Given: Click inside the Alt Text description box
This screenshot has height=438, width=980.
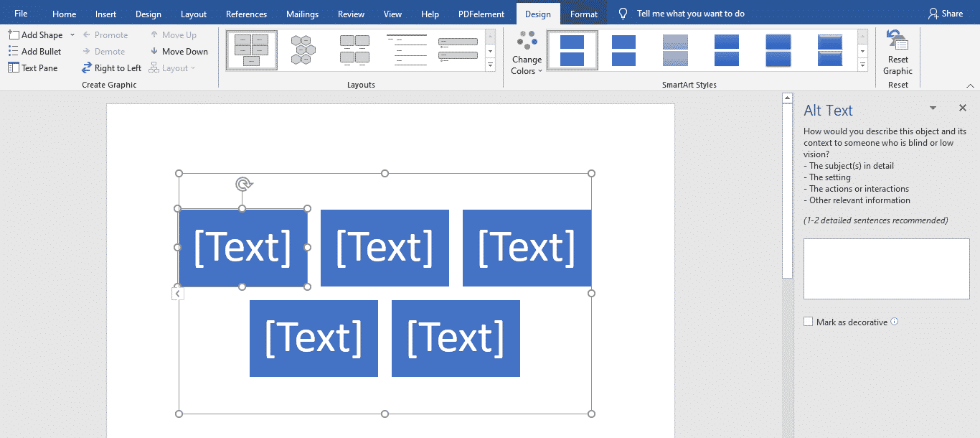Looking at the screenshot, I should pos(886,269).
